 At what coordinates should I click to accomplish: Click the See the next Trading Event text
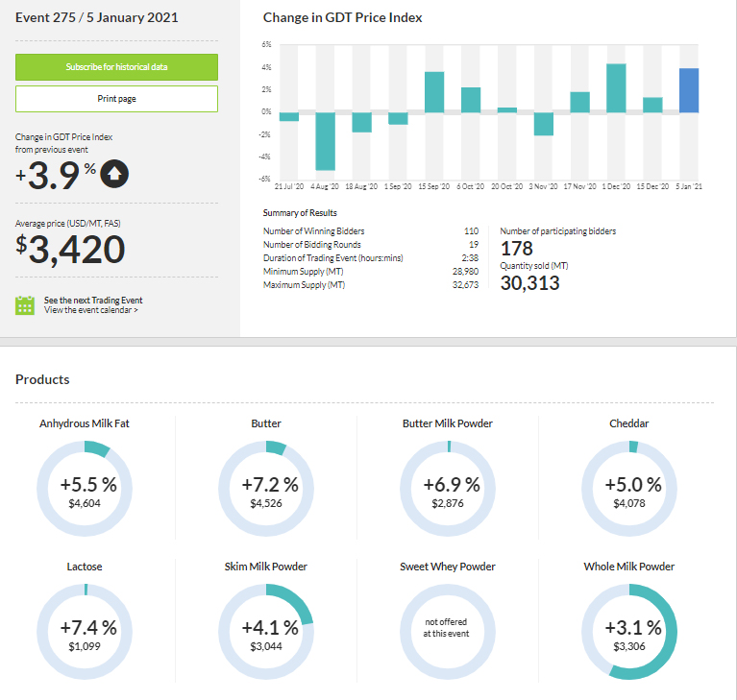point(93,300)
